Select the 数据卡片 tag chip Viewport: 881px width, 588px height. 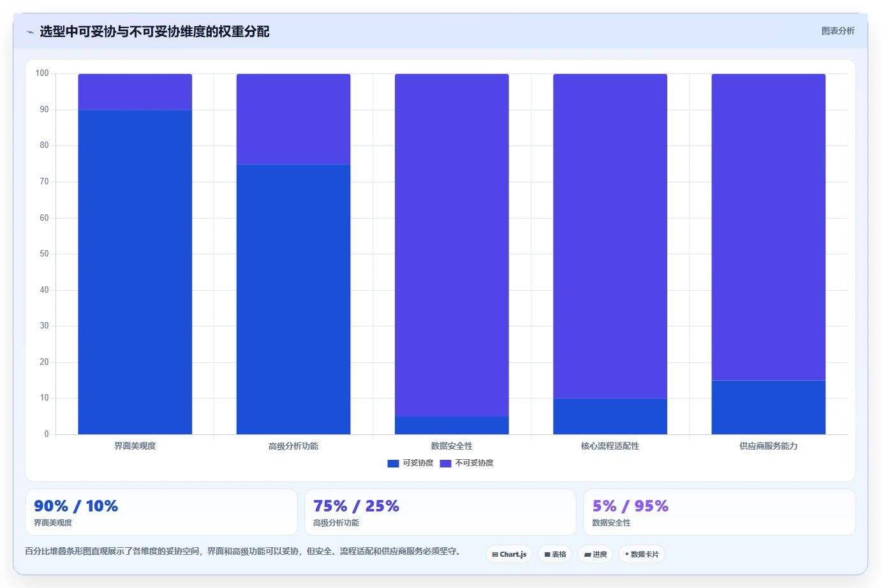click(x=642, y=554)
